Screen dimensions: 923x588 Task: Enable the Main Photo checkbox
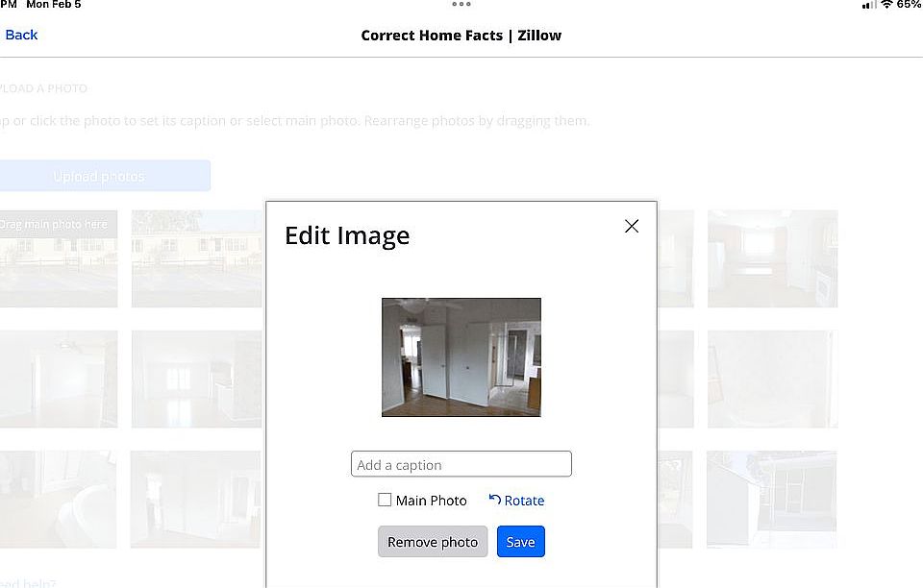385,500
